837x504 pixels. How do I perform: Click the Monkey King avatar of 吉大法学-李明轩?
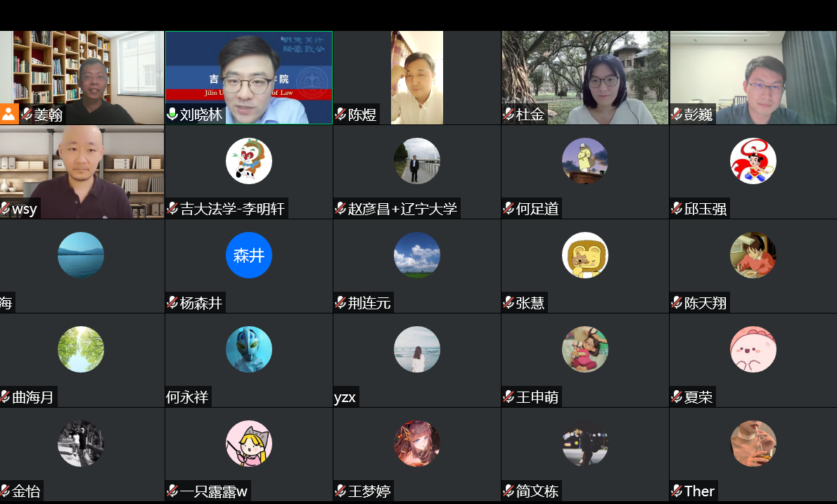(x=248, y=161)
